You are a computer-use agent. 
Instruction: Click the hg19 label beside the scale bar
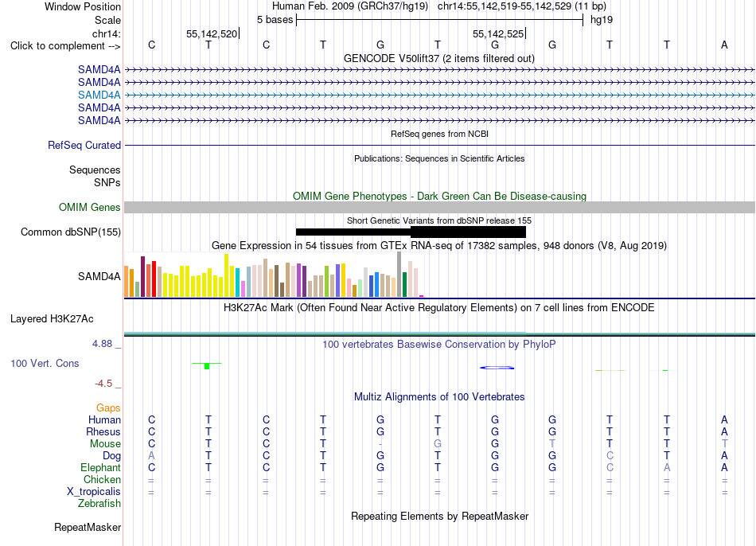pos(602,20)
